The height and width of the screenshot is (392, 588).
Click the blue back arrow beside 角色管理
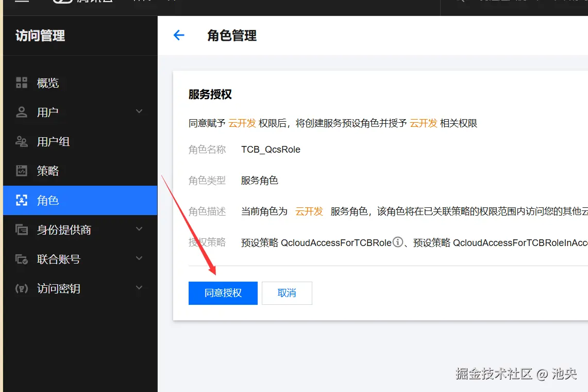click(x=179, y=35)
